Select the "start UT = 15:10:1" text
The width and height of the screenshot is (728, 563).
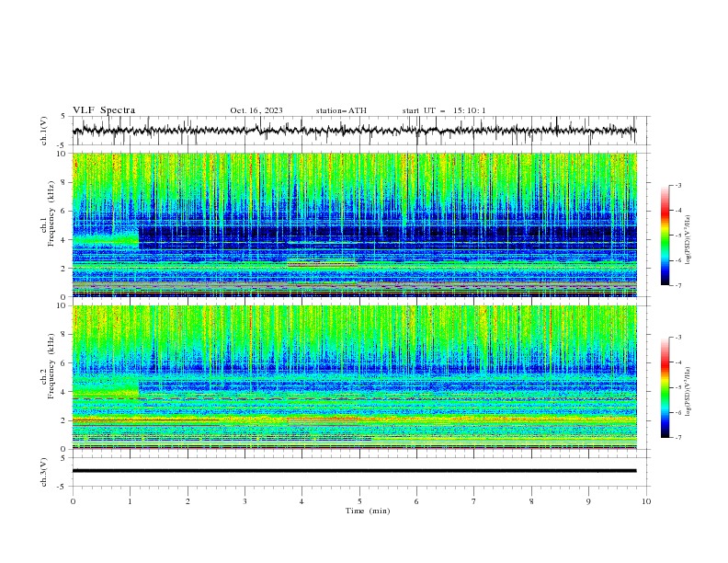444,110
